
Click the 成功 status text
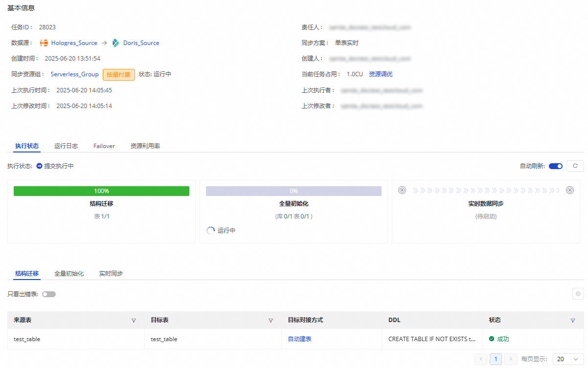coord(503,339)
